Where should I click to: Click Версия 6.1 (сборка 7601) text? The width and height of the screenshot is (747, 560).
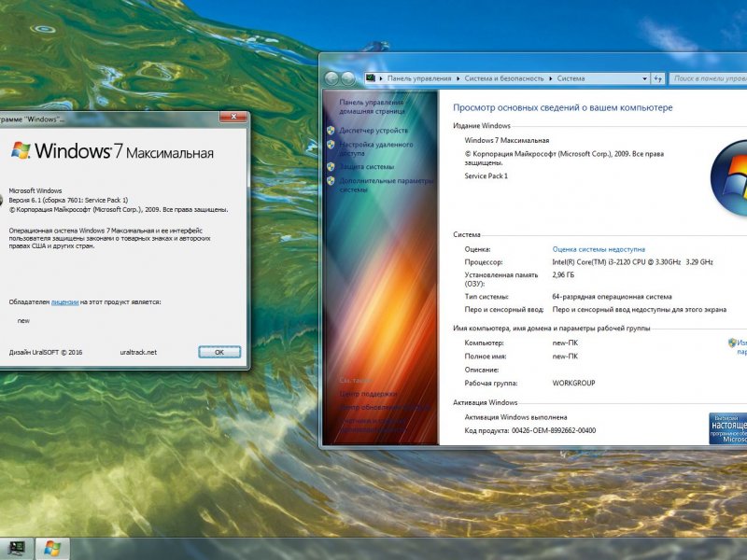click(x=68, y=200)
